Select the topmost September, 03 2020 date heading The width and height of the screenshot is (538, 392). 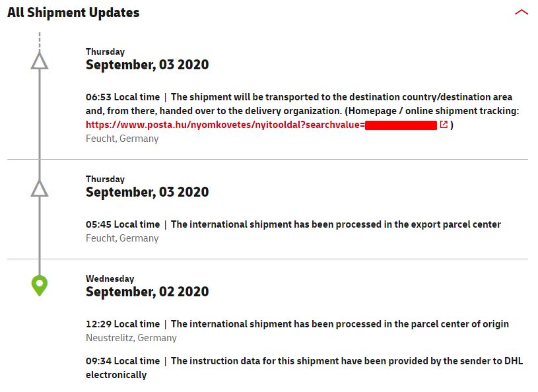pos(147,65)
